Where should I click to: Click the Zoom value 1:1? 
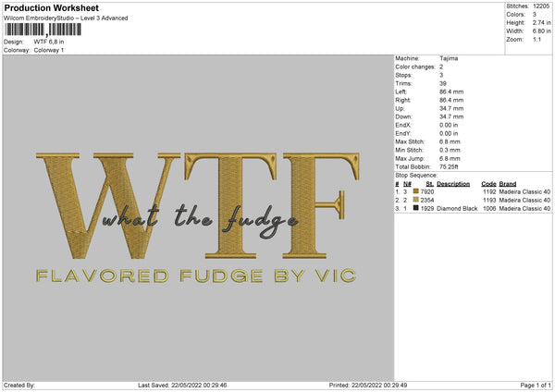(536, 39)
